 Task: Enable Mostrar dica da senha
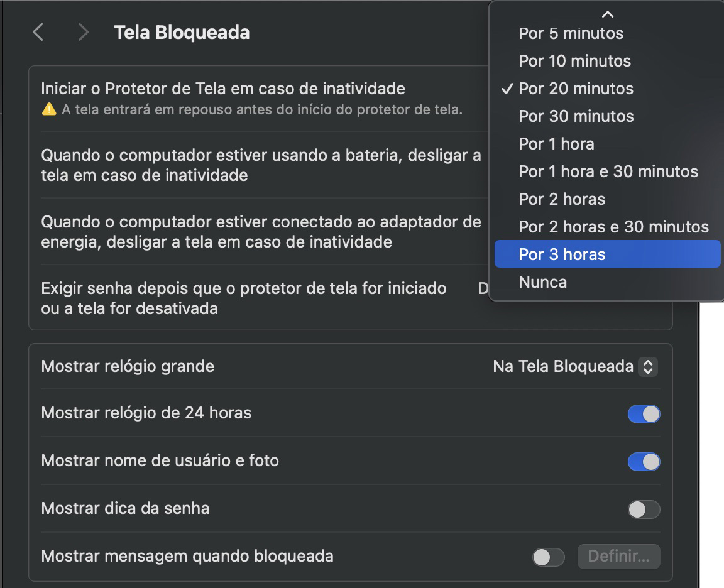(644, 509)
